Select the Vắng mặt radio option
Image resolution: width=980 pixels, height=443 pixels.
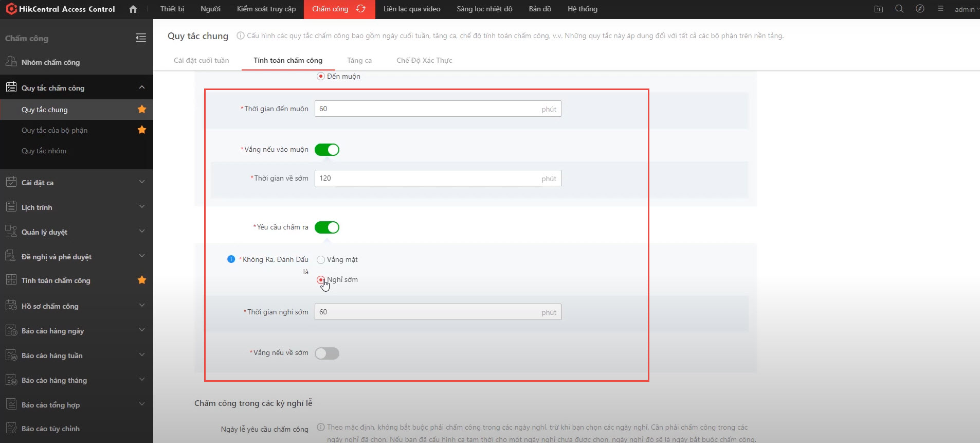click(321, 260)
